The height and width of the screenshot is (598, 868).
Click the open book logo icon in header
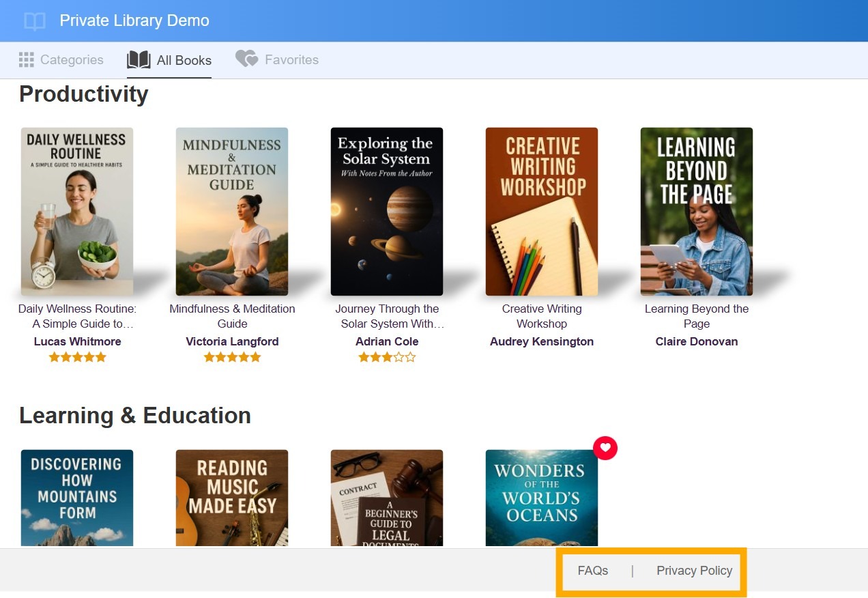pyautogui.click(x=35, y=21)
